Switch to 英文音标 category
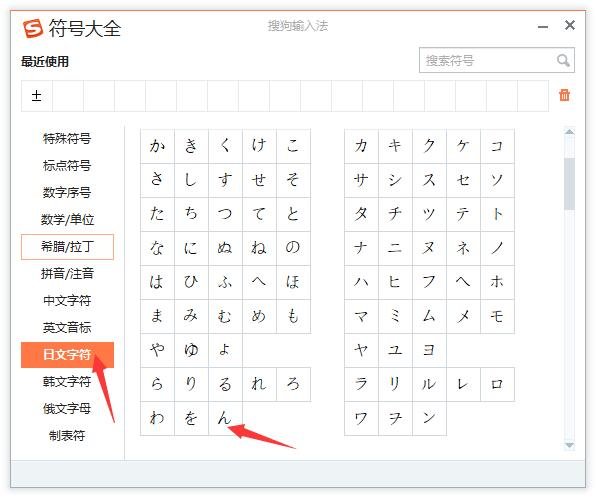The height and width of the screenshot is (498, 596). click(x=67, y=328)
